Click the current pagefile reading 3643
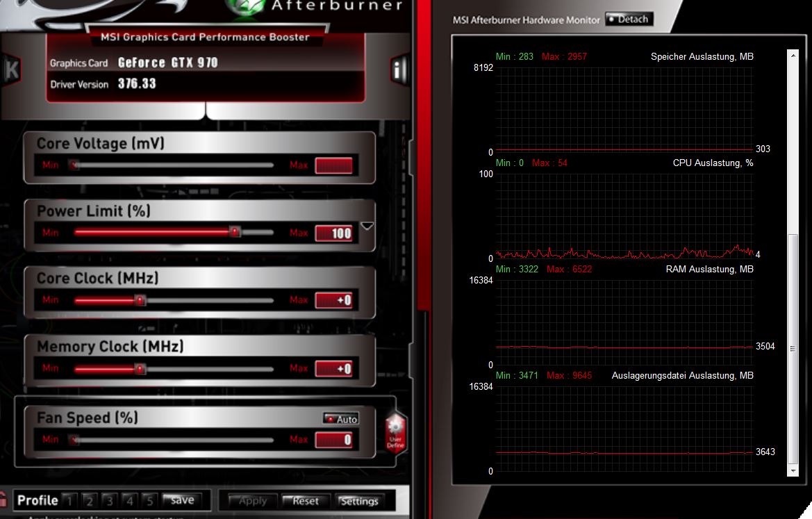This screenshot has height=519, width=812. pyautogui.click(x=765, y=452)
